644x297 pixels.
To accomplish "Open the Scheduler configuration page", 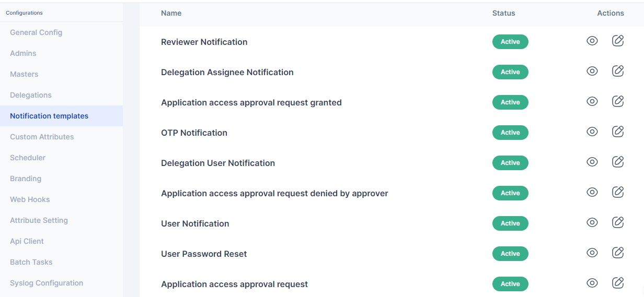I will click(x=28, y=158).
